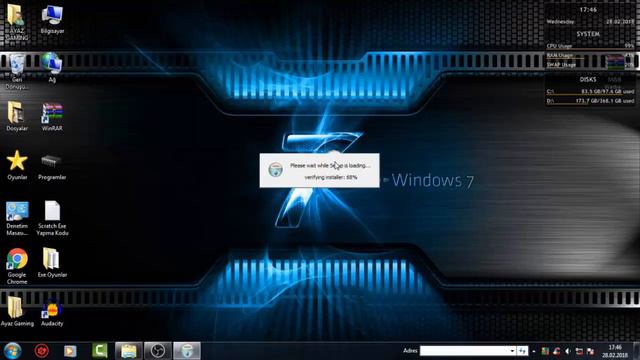
Task: Click the volume speaker tray icon
Action: pos(567,351)
